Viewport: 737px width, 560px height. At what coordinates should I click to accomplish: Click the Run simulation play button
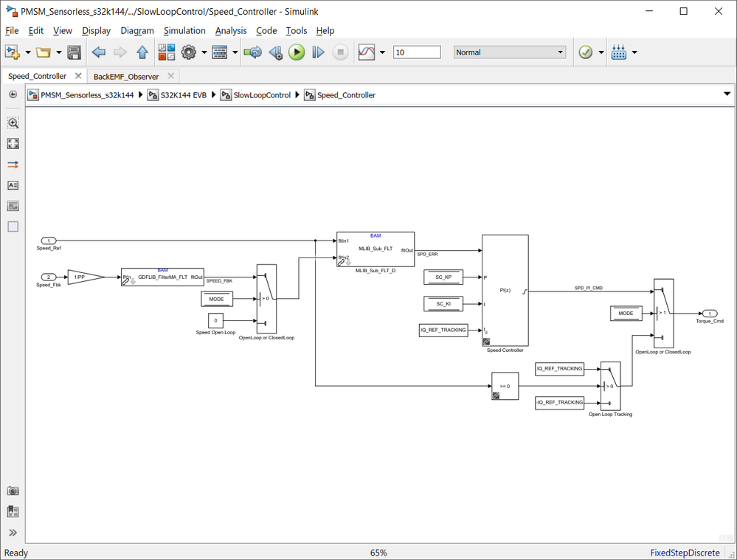pyautogui.click(x=297, y=52)
